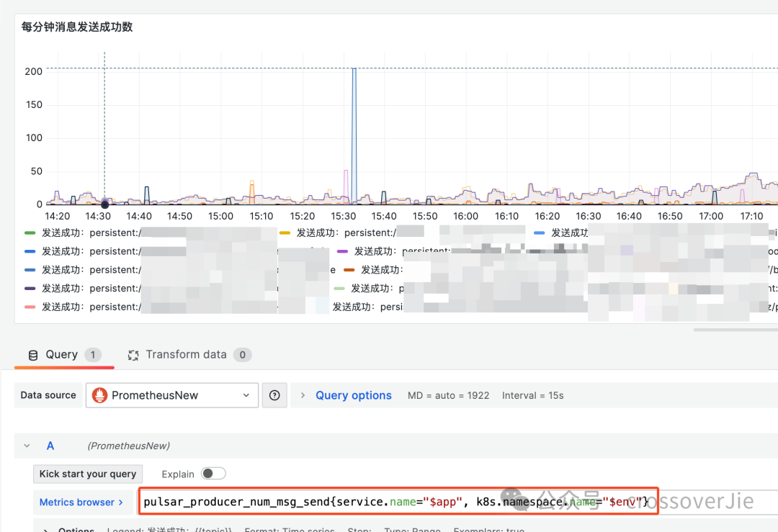Click the arrow beside Metrics browser
The height and width of the screenshot is (532, 778).
coord(120,502)
